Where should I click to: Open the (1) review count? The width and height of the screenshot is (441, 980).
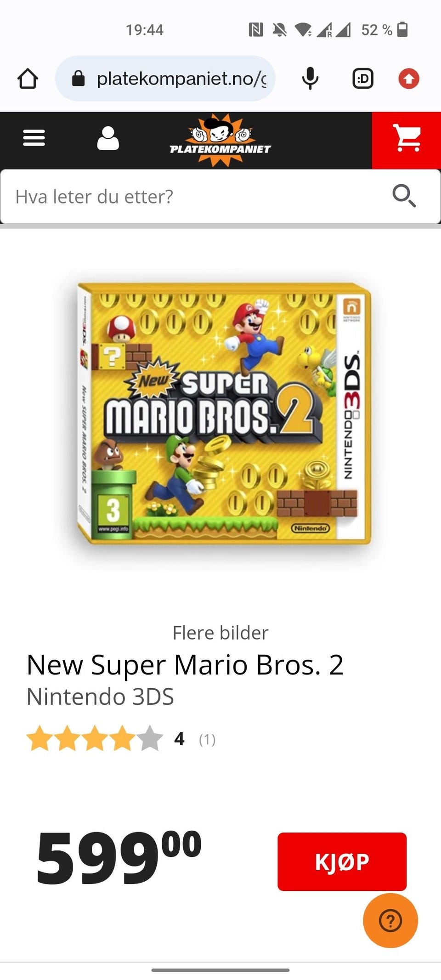(x=207, y=739)
